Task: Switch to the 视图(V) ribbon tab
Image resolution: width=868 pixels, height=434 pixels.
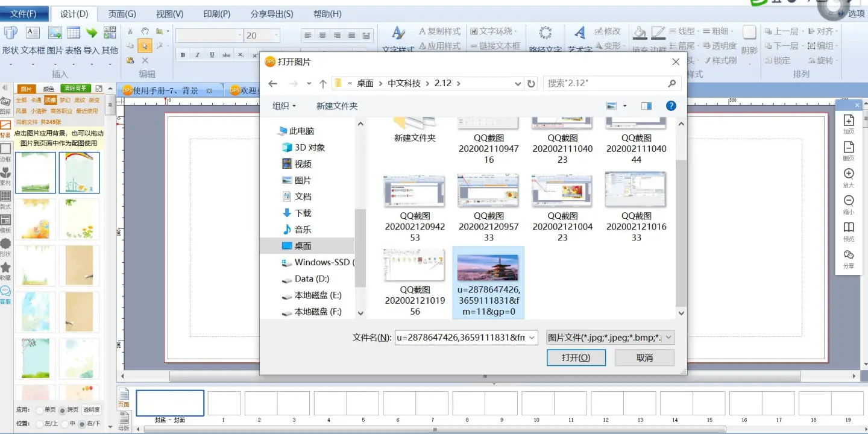Action: [x=169, y=14]
